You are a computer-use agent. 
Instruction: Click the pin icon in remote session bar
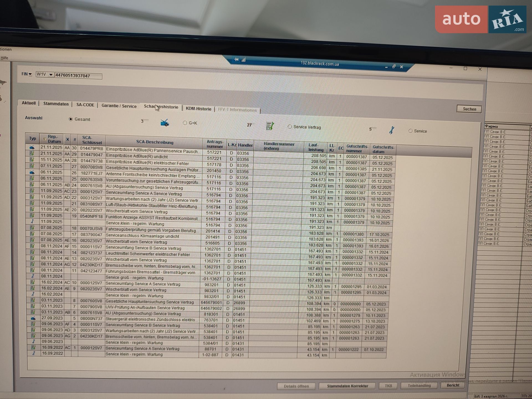(x=236, y=59)
